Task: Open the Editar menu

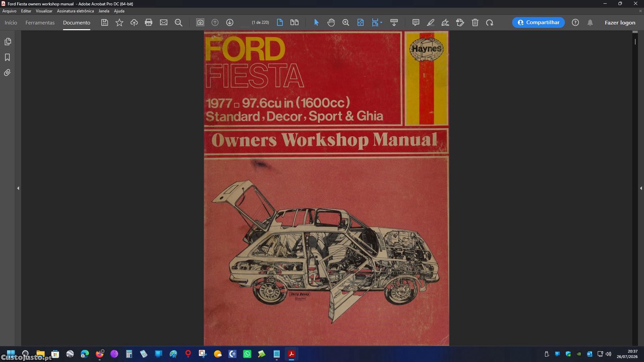Action: point(26,11)
